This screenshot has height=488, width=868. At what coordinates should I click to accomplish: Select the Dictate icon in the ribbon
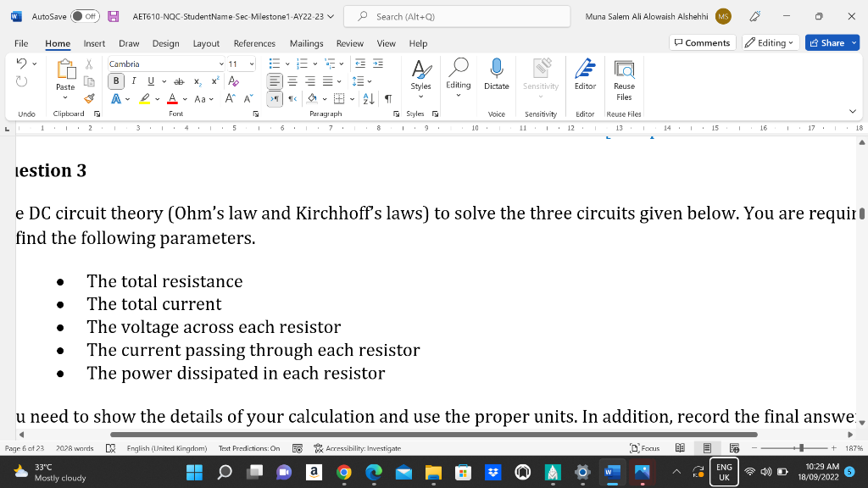pos(496,76)
